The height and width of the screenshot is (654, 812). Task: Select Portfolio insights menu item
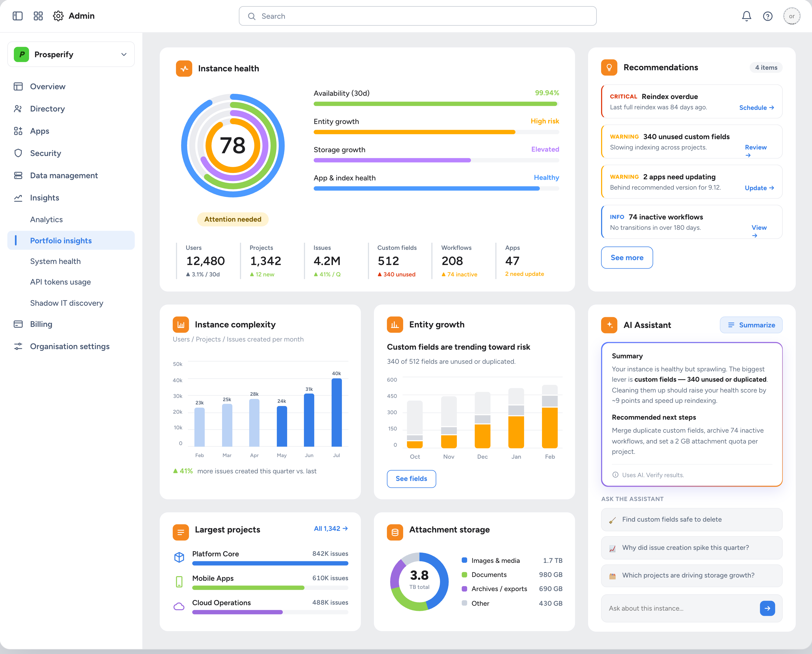(71, 240)
